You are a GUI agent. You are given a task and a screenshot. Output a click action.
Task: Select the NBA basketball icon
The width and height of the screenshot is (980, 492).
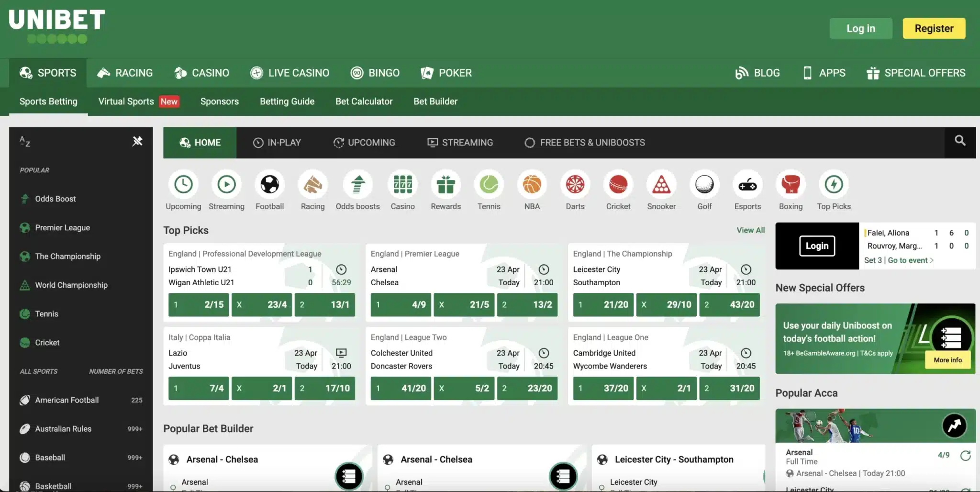[532, 184]
